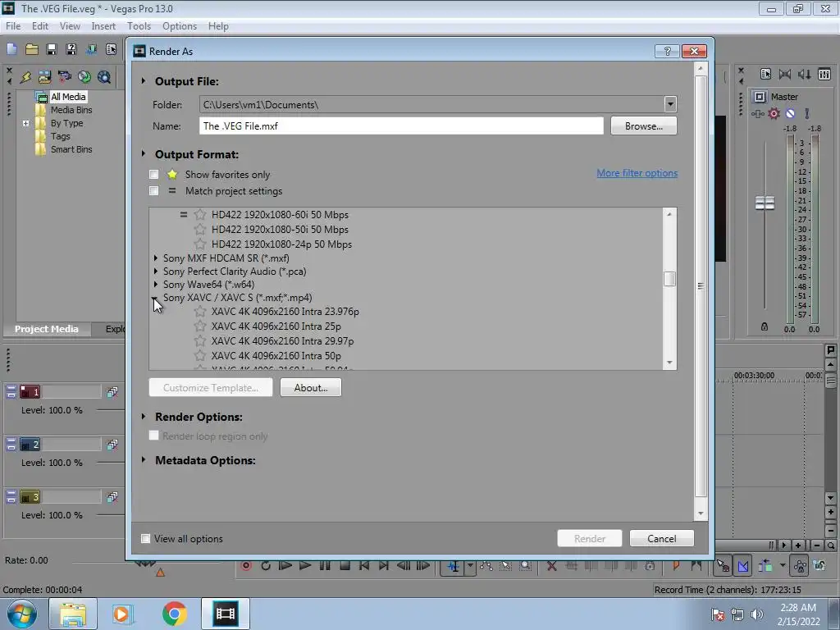Open the Tools menu
This screenshot has width=840, height=630.
pos(139,25)
